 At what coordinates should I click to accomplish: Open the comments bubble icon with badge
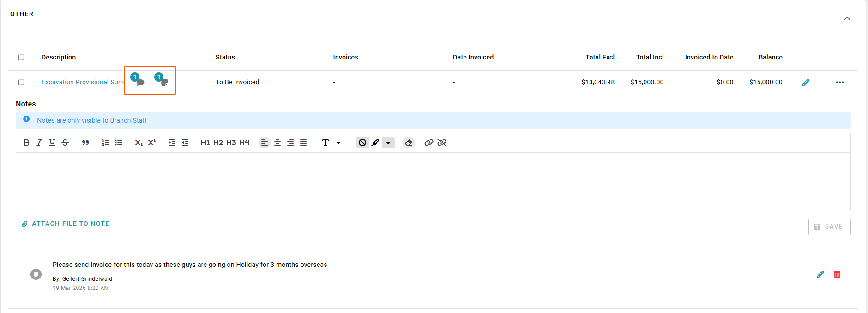[138, 79]
